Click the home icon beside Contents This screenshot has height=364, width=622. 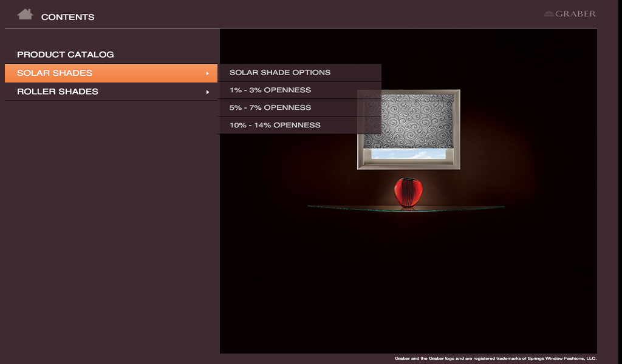coord(25,14)
